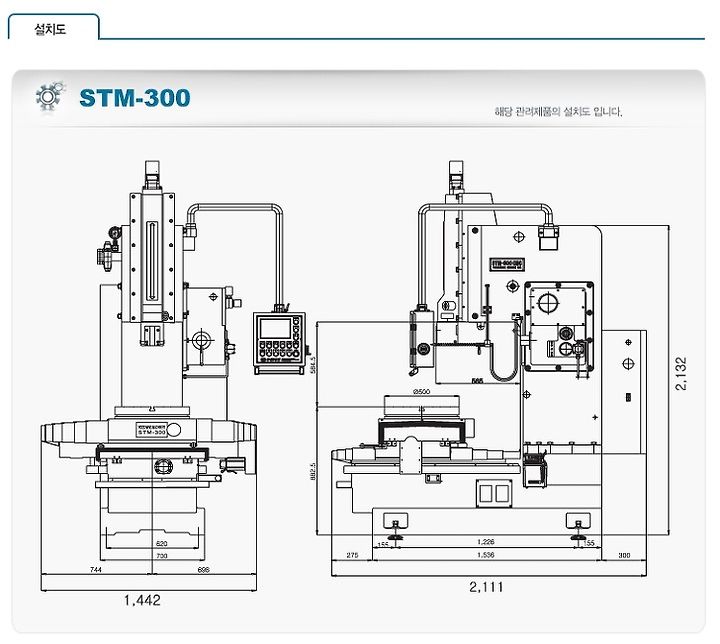This screenshot has height=644, width=720.
Task: Click the 300 dimension label
Action: pos(624,555)
